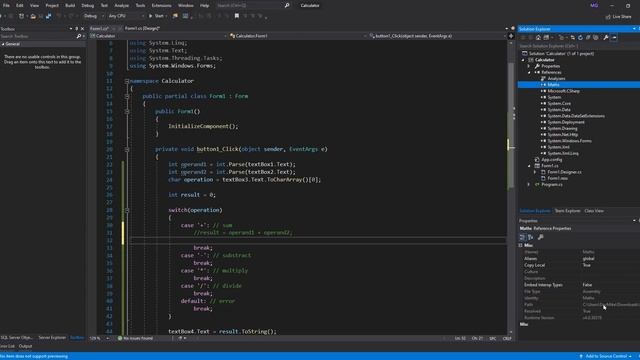640x360 pixels.
Task: Open the Calculator.Form1 class dropdown
Action: click(x=298, y=36)
